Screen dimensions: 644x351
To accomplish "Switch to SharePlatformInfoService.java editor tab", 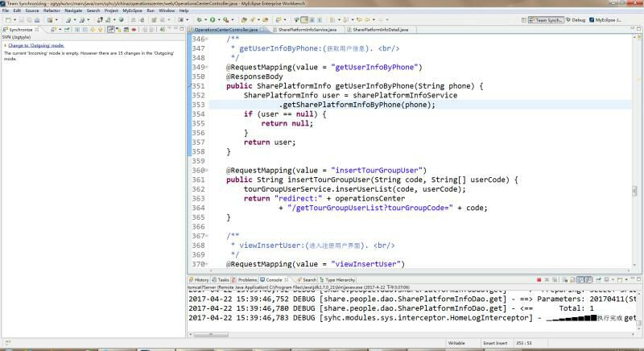I will click(x=308, y=29).
